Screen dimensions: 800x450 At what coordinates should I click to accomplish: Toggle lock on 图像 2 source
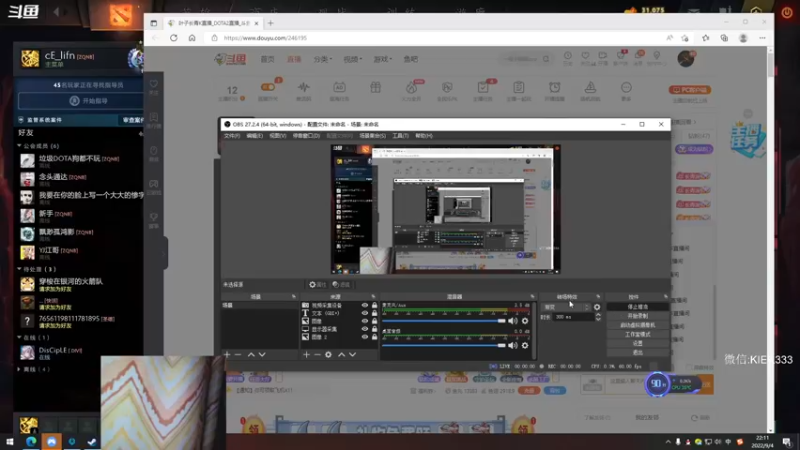pyautogui.click(x=374, y=337)
